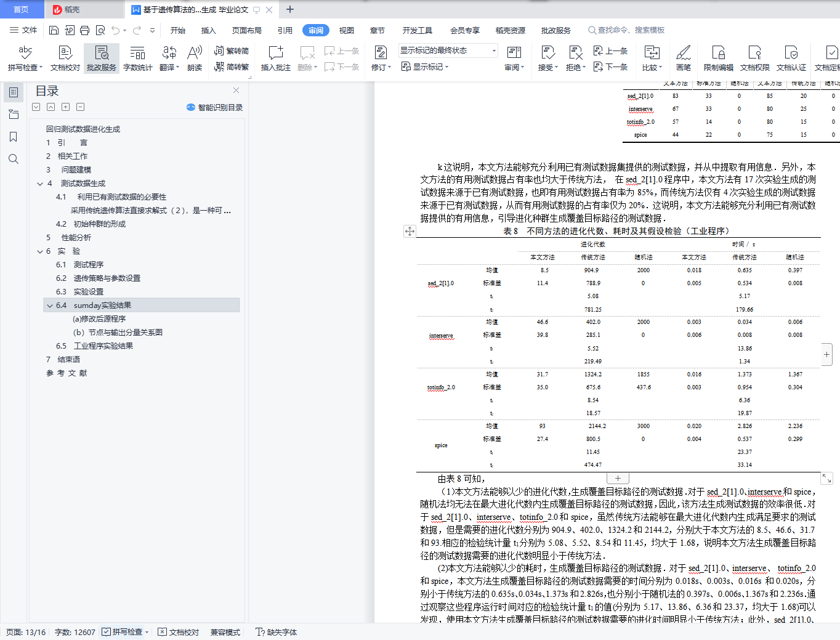
Task: Click the magnifier search icon in left sidebar
Action: pyautogui.click(x=14, y=159)
